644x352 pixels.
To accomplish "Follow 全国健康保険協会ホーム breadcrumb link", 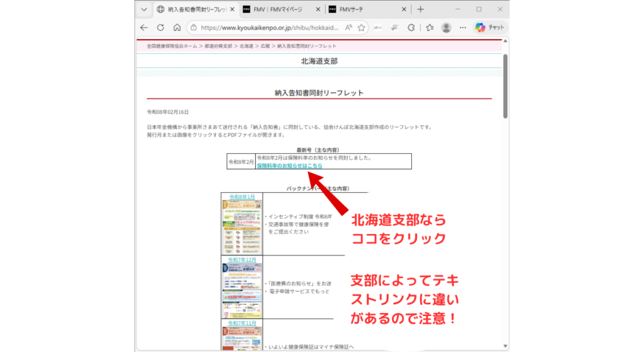I will coord(172,46).
